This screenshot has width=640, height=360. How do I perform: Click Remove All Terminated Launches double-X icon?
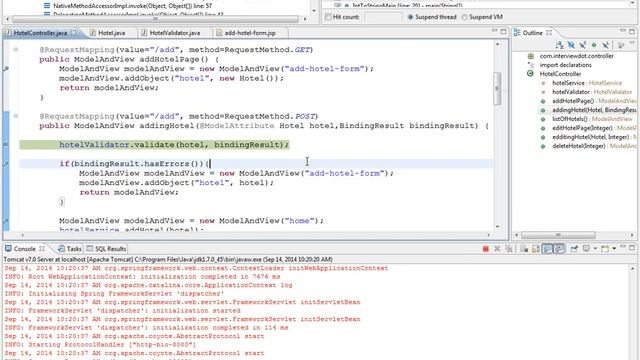[509, 249]
